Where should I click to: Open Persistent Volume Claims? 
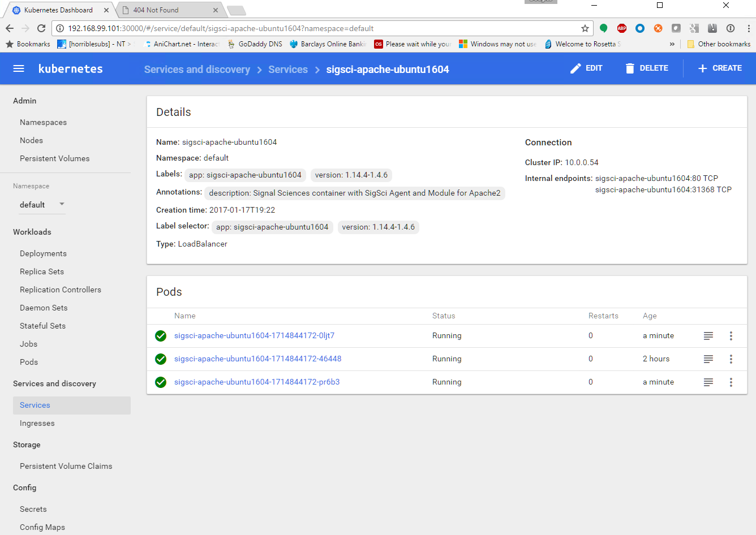point(66,466)
